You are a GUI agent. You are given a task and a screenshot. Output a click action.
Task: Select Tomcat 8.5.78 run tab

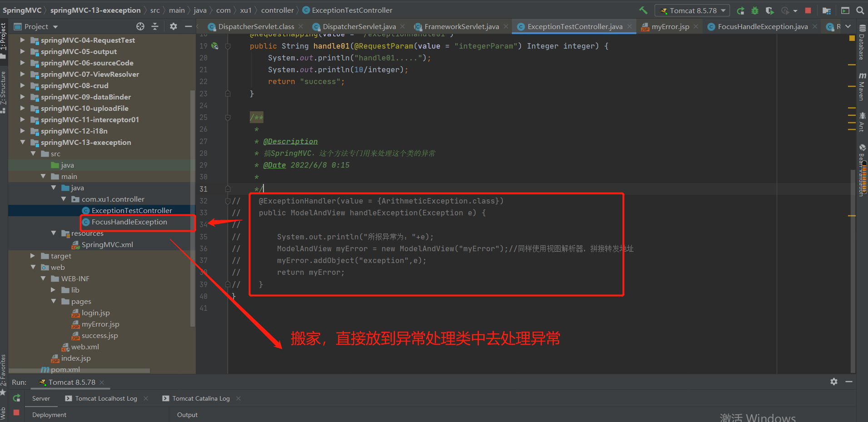71,382
